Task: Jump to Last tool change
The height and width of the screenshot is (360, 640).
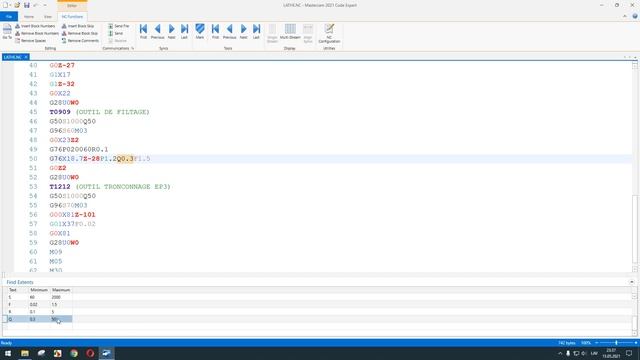Action: (256, 31)
